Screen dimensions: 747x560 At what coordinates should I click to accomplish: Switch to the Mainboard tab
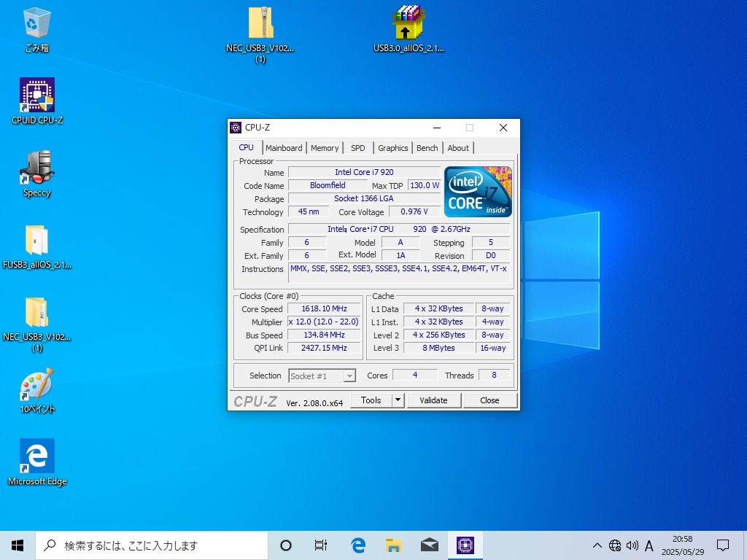[x=284, y=148]
